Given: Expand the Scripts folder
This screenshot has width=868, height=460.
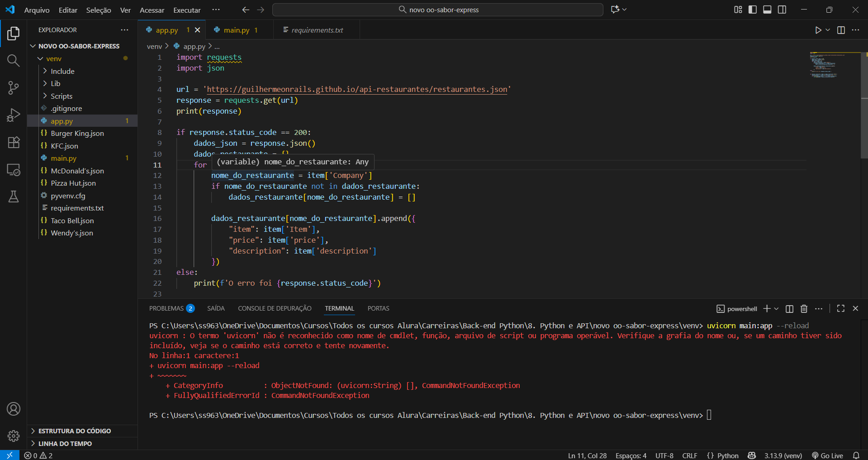Looking at the screenshot, I should click(62, 96).
